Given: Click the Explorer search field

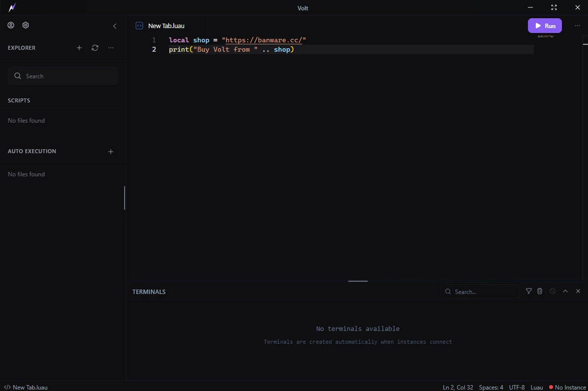Looking at the screenshot, I should point(63,76).
